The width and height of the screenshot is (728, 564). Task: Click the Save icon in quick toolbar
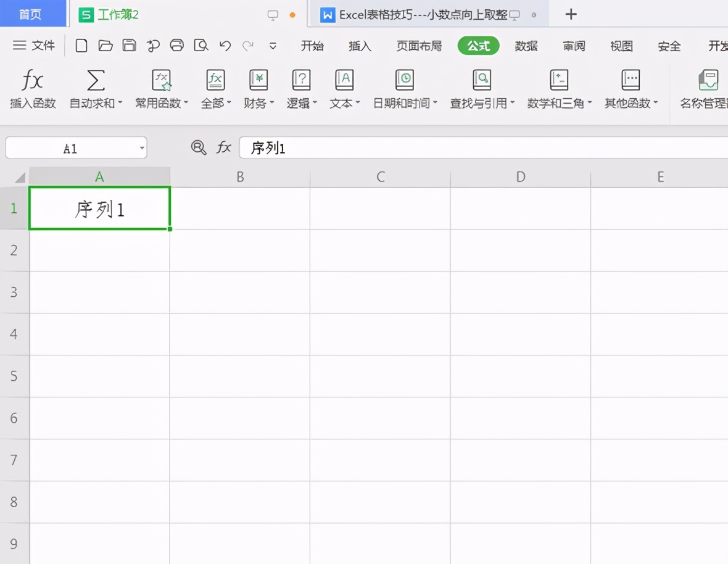pyautogui.click(x=129, y=46)
